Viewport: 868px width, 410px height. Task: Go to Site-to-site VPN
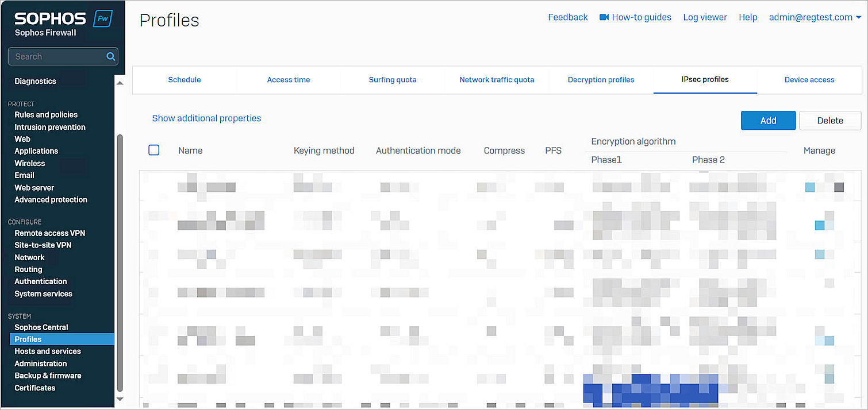point(43,245)
